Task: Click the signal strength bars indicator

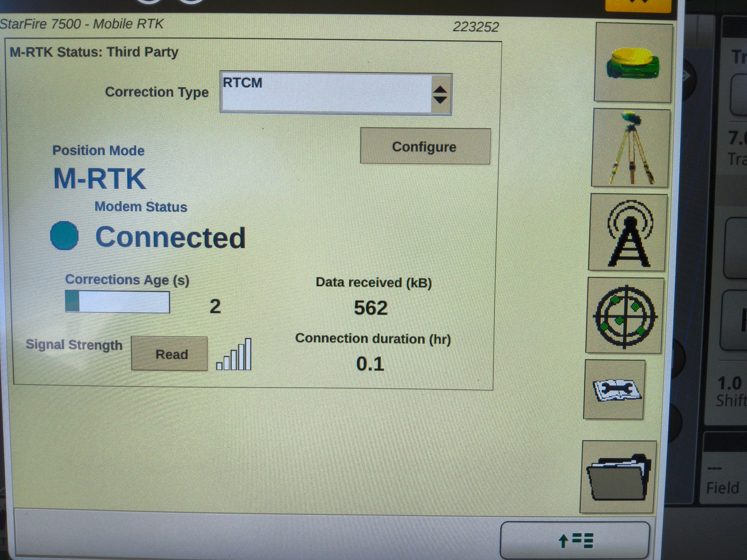Action: click(234, 354)
